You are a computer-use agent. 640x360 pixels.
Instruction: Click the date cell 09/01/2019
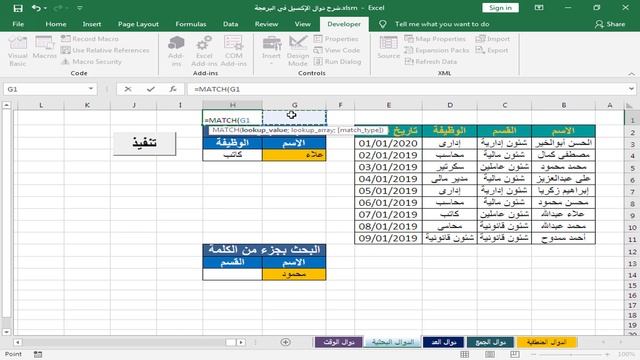tap(388, 238)
